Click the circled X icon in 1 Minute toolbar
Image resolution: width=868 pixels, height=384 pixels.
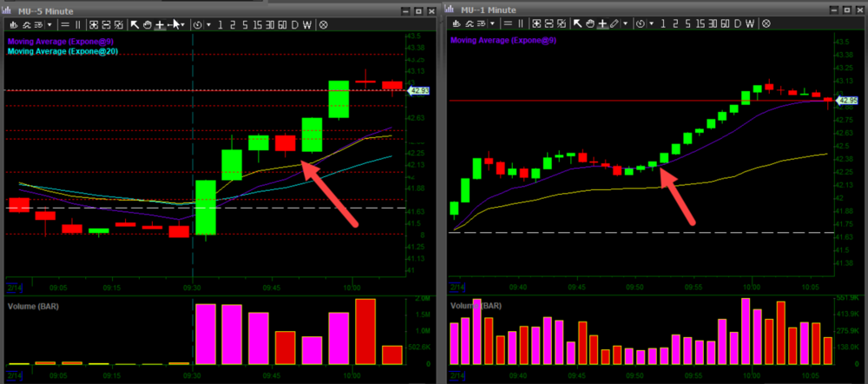(x=764, y=23)
